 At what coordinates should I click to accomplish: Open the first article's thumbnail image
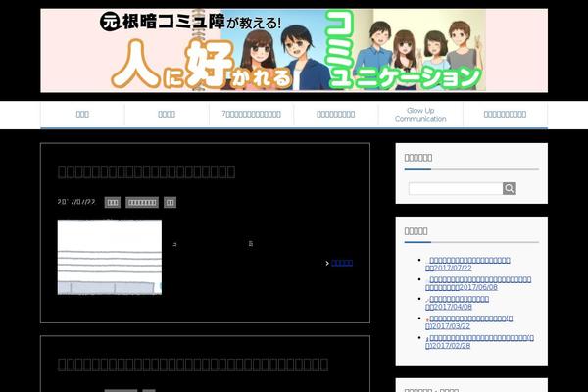[110, 258]
